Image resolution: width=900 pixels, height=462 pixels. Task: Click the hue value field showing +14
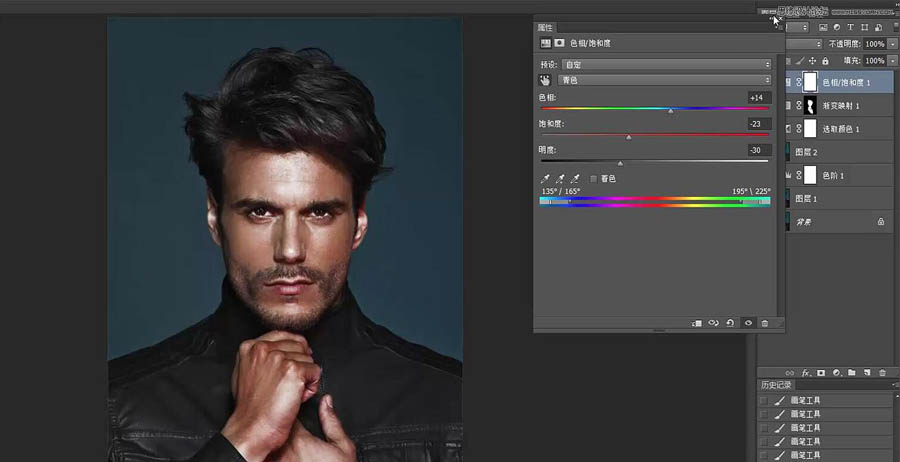[x=760, y=98]
